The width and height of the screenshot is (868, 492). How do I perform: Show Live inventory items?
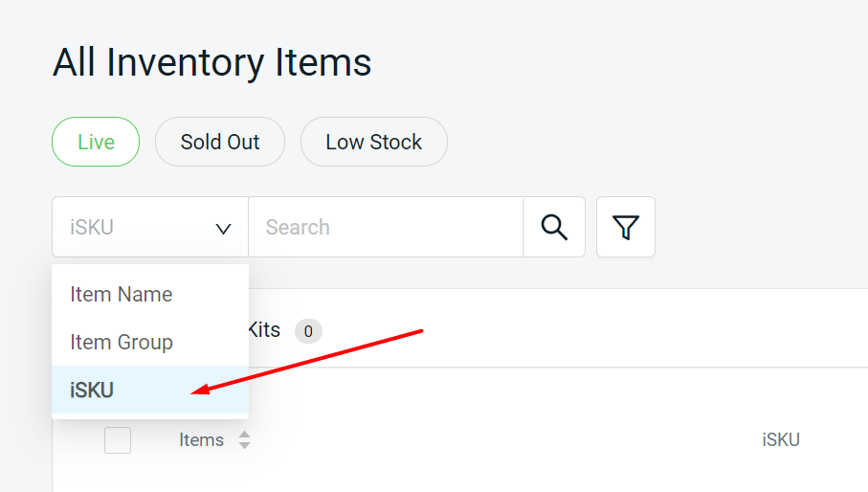96,142
